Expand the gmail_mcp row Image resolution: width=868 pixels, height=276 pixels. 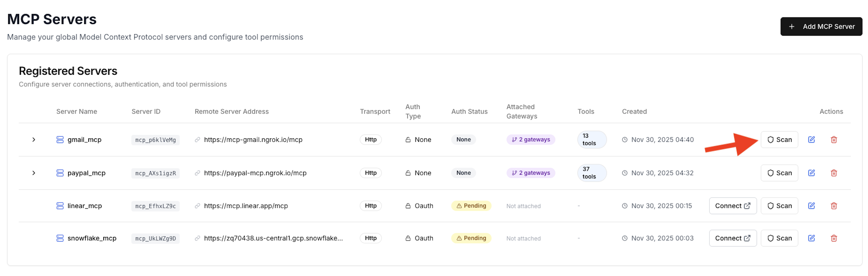point(34,140)
